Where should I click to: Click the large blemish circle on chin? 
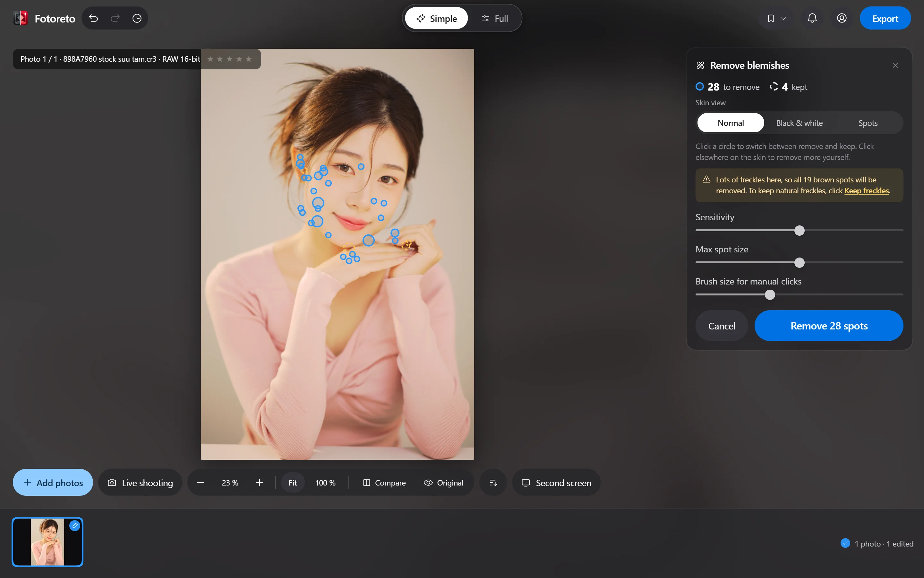click(368, 241)
